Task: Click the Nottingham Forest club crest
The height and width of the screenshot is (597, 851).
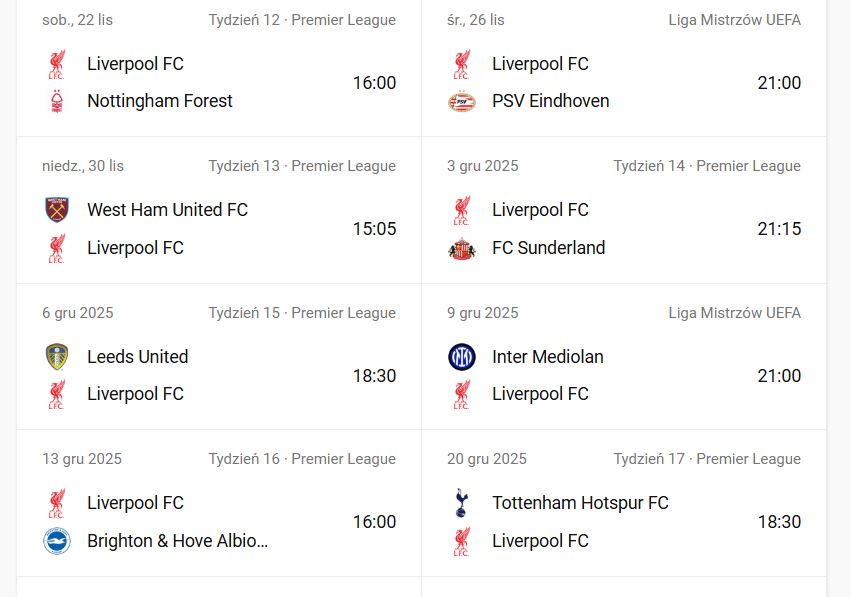Action: point(57,101)
